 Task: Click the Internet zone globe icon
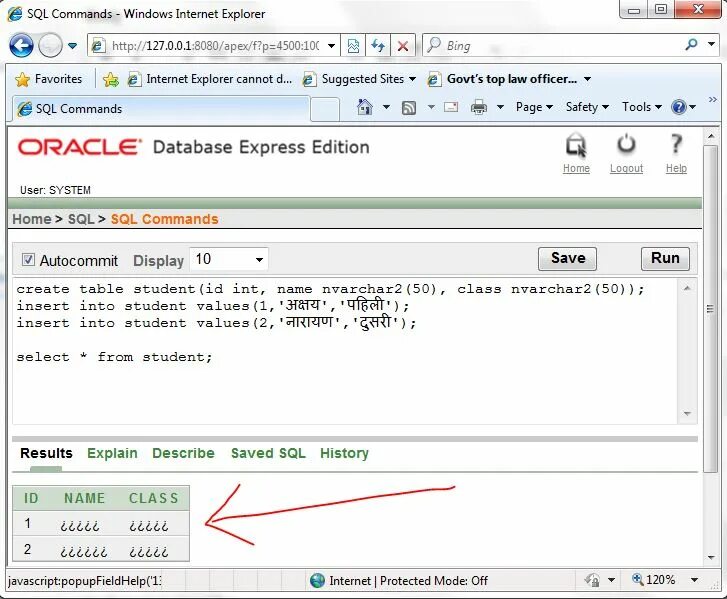click(x=318, y=580)
